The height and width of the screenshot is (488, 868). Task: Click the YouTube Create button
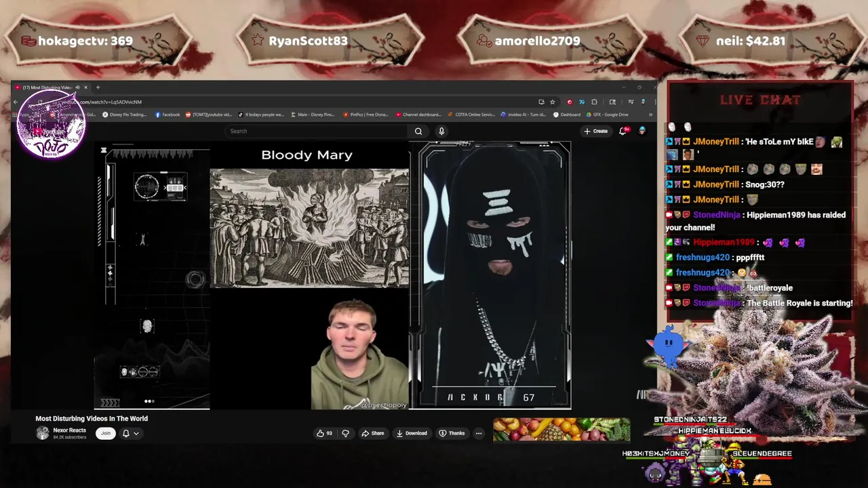pyautogui.click(x=595, y=131)
